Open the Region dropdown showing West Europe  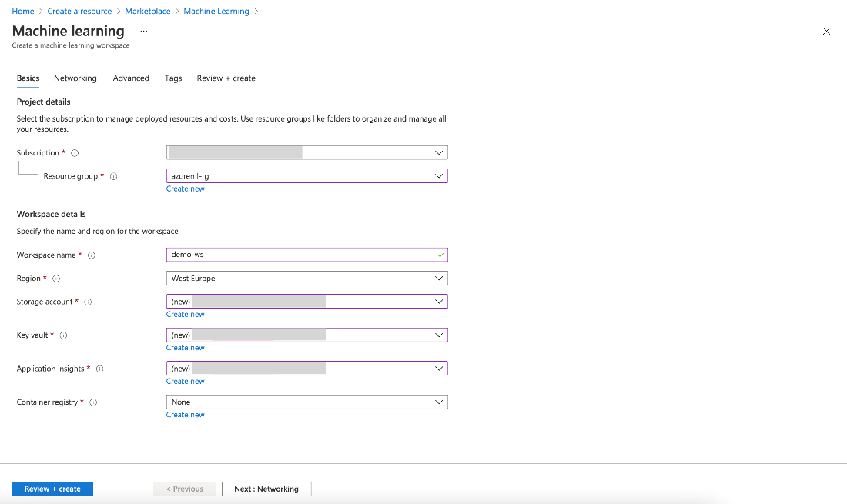point(306,279)
